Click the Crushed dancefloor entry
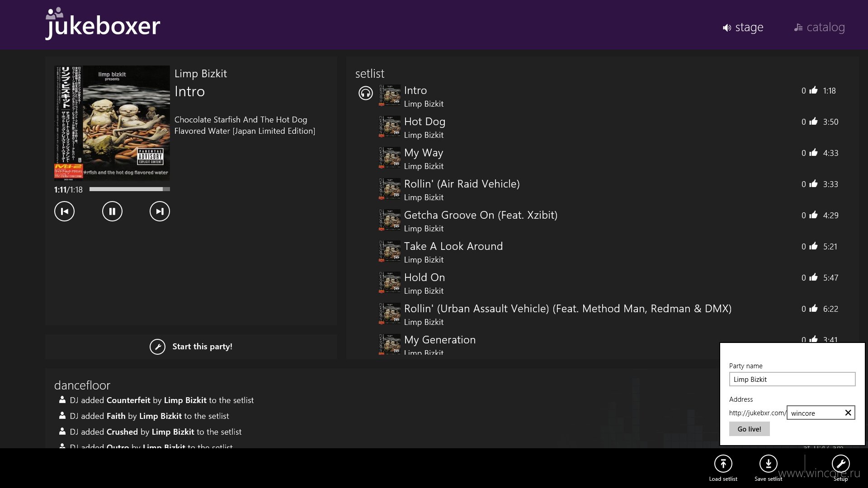Image resolution: width=868 pixels, height=488 pixels. tap(150, 432)
